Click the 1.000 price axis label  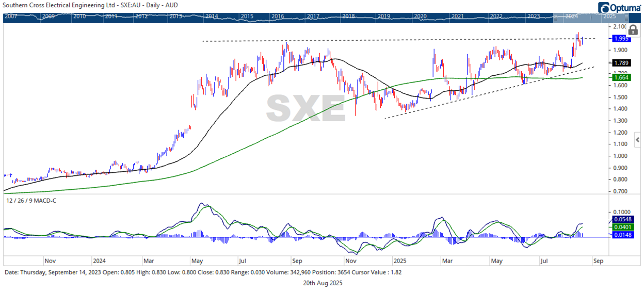click(621, 156)
